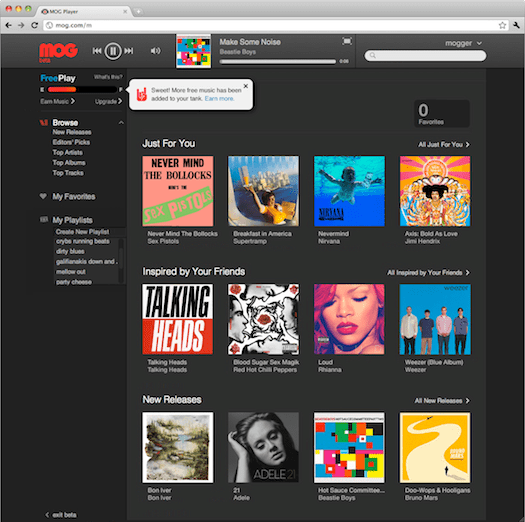The image size is (525, 522).
Task: Reload the page in browser
Action: tap(34, 25)
